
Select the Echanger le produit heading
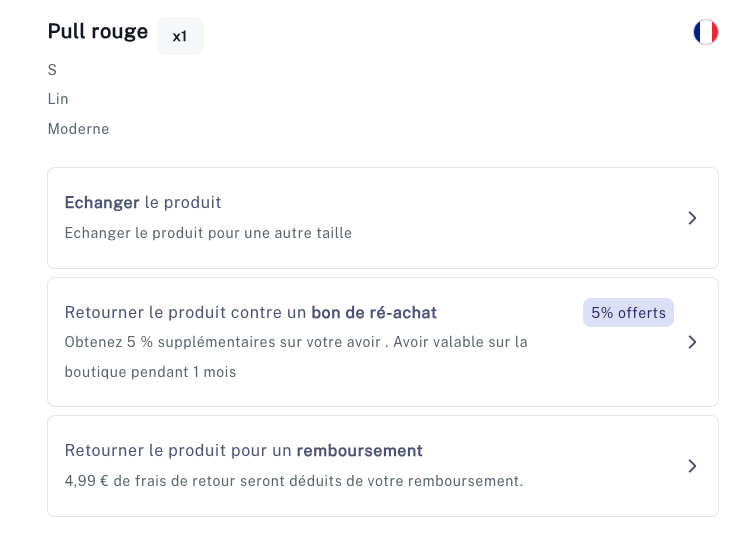pyautogui.click(x=143, y=203)
